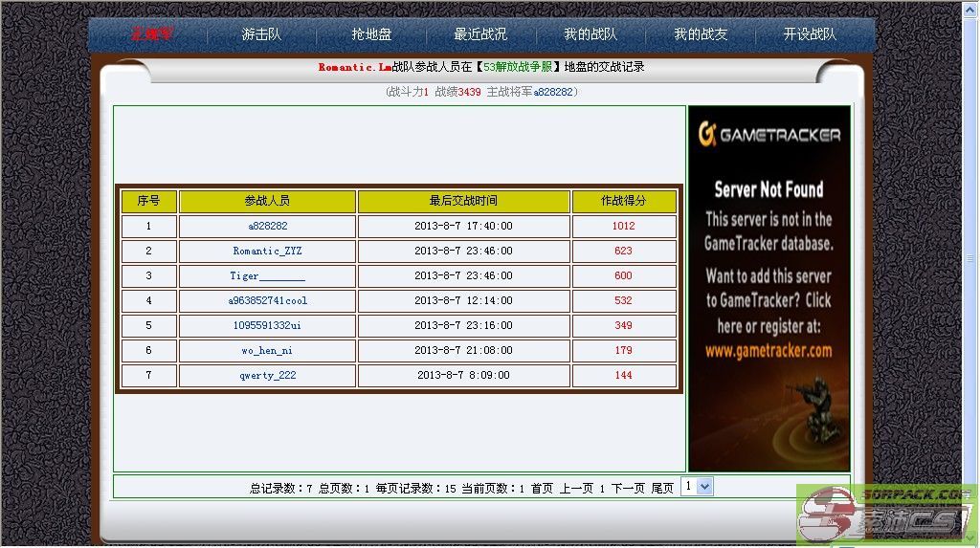The height and width of the screenshot is (548, 980).
Task: Click the GameTracker logo in the banner
Action: [x=768, y=135]
